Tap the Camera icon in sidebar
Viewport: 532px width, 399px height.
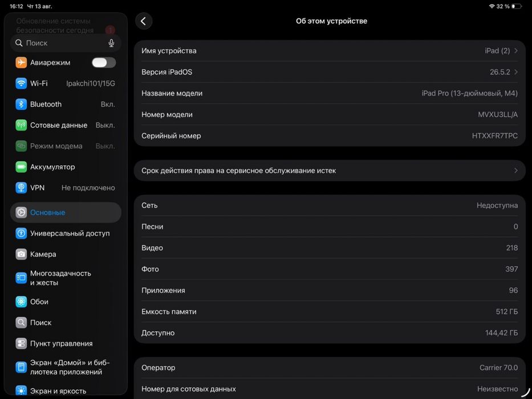21,254
